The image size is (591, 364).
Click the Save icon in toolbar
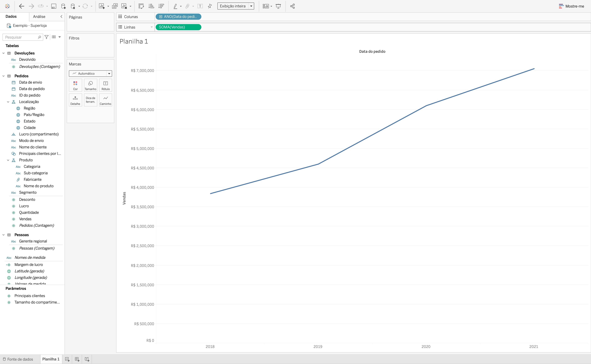click(54, 6)
